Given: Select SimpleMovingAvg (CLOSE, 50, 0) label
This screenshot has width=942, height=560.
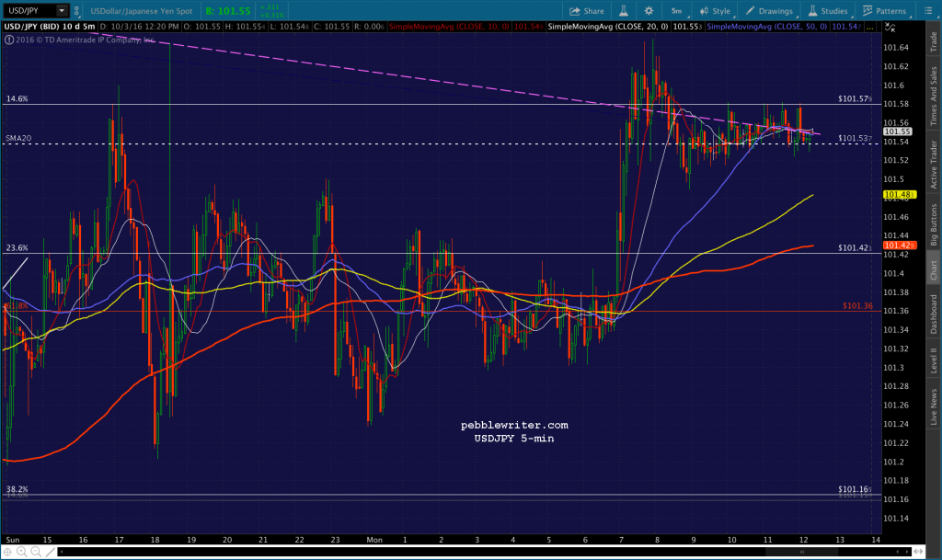Looking at the screenshot, I should coord(766,27).
